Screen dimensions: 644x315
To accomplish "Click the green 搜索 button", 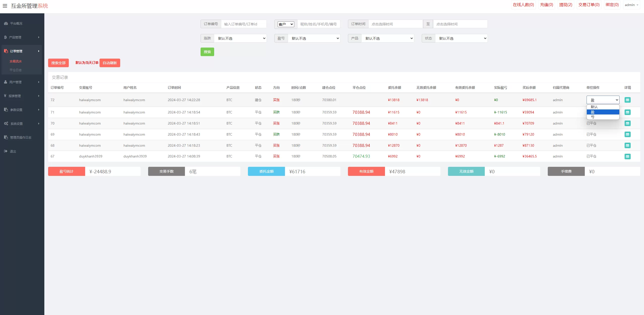I will (207, 52).
